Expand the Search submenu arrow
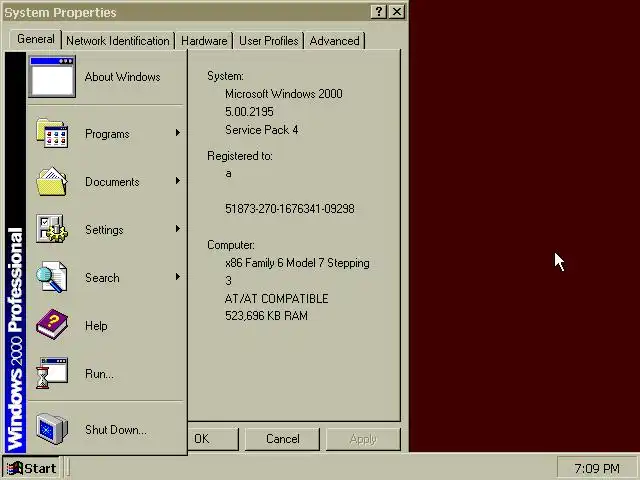 [178, 277]
